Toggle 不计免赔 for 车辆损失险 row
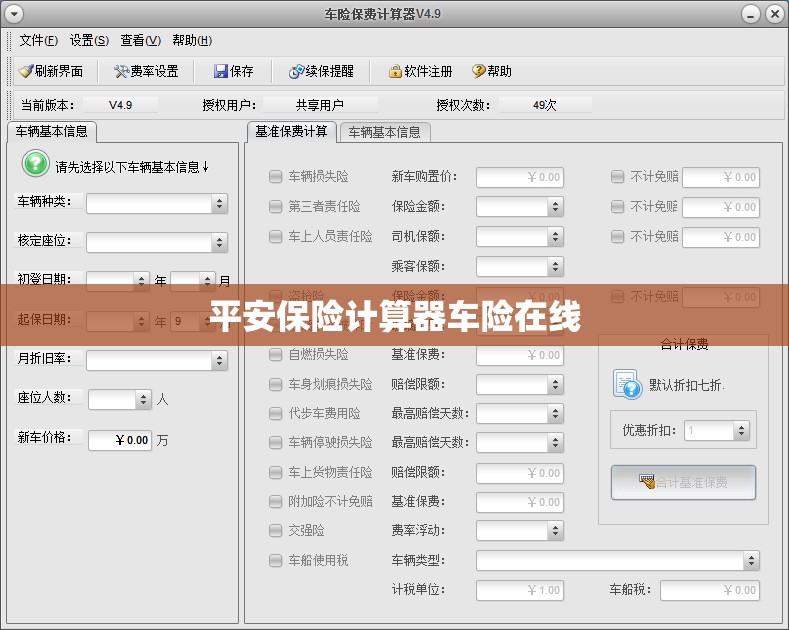789x630 pixels. (617, 177)
